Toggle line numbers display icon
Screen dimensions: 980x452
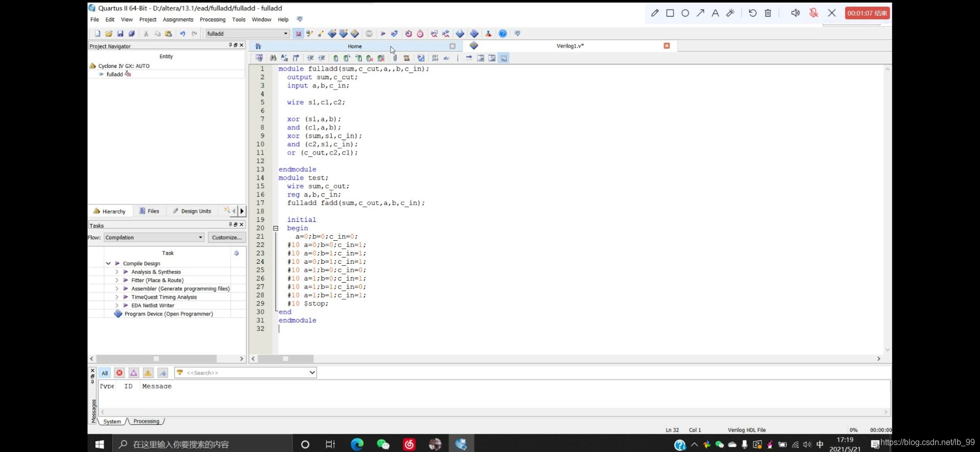[435, 58]
